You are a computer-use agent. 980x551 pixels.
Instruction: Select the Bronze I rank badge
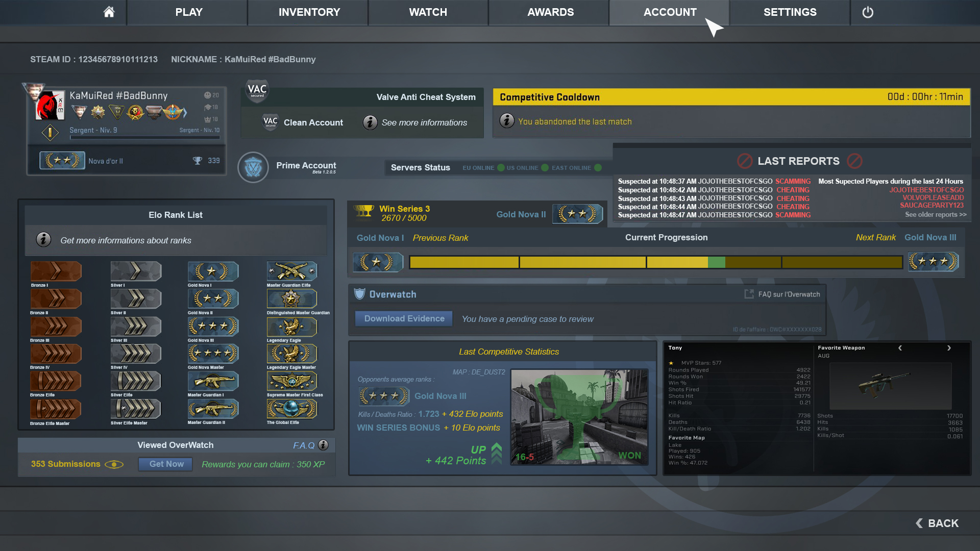56,271
